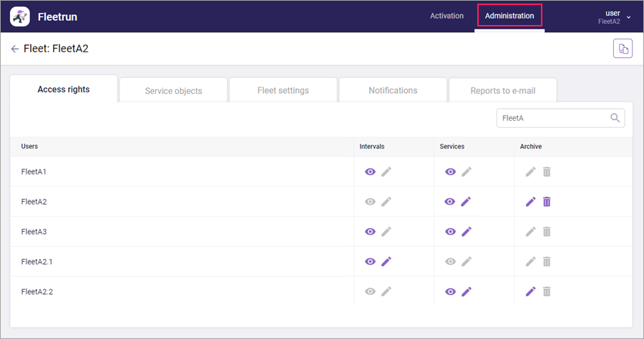Image resolution: width=644 pixels, height=339 pixels.
Task: Click the Users column header
Action: point(29,146)
